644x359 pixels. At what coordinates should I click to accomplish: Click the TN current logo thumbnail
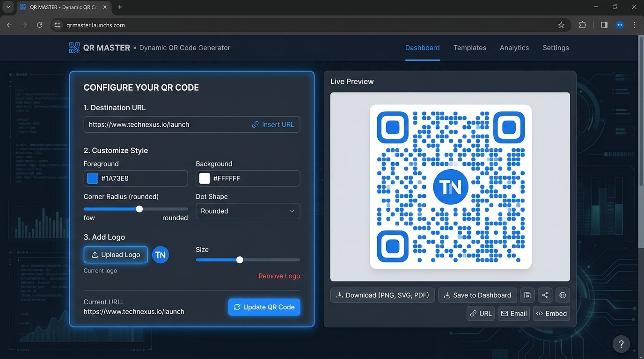161,255
